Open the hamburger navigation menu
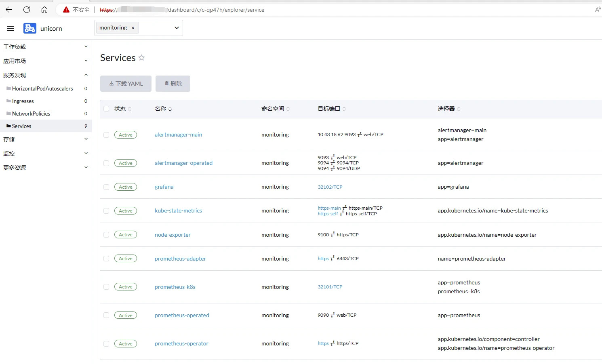 point(11,28)
